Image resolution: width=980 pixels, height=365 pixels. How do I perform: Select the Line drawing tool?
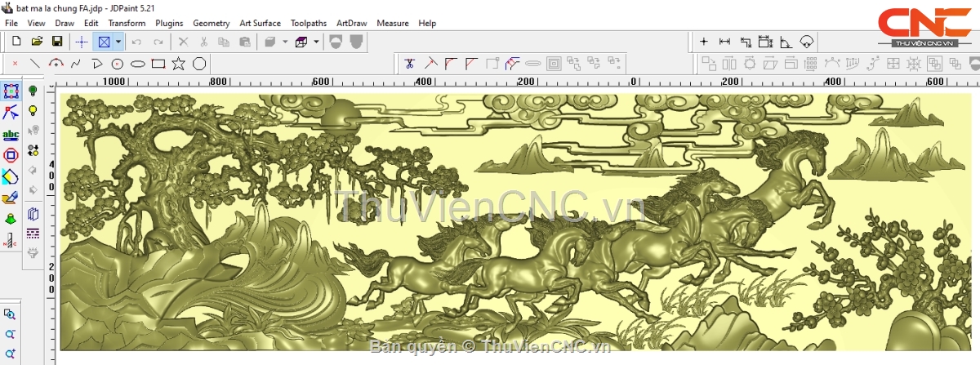[x=35, y=63]
